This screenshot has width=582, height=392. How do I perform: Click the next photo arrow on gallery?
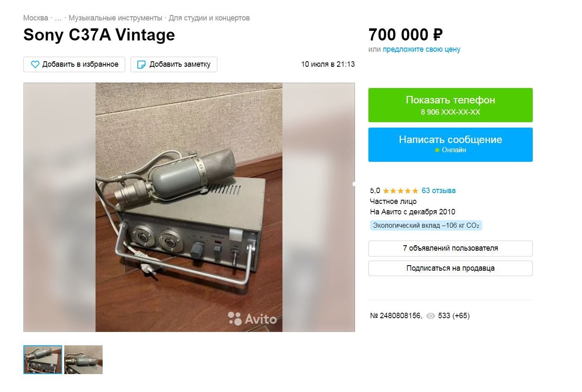click(x=353, y=183)
